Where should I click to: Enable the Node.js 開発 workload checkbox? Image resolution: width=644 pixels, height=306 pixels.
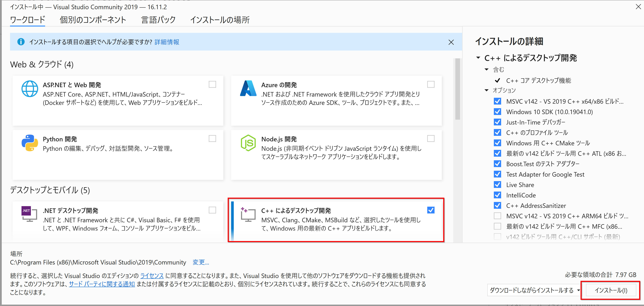(x=431, y=138)
